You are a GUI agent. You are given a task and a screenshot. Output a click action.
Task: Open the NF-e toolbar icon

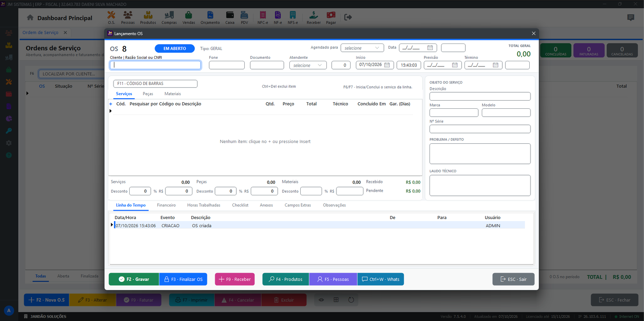pyautogui.click(x=278, y=17)
